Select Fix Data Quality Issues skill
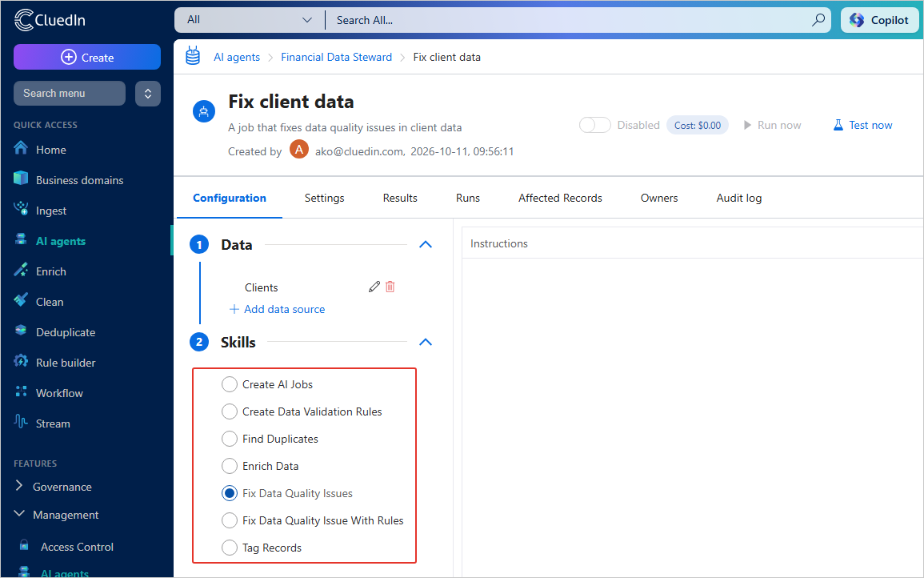Screen dimensions: 924x578 [230, 493]
